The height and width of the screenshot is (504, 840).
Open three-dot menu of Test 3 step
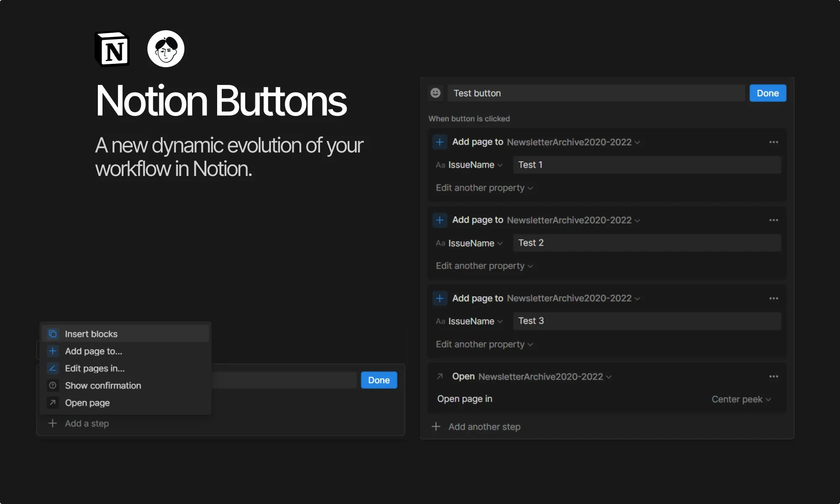coord(774,298)
